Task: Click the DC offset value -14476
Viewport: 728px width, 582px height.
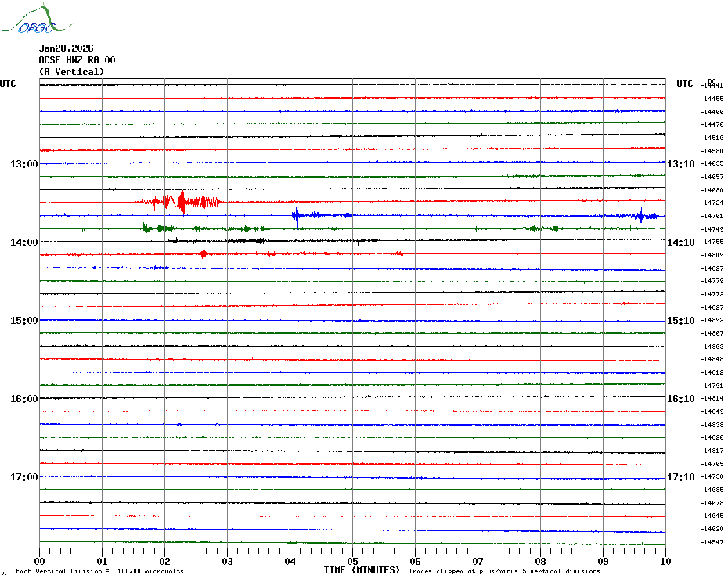Action: pyautogui.click(x=712, y=124)
